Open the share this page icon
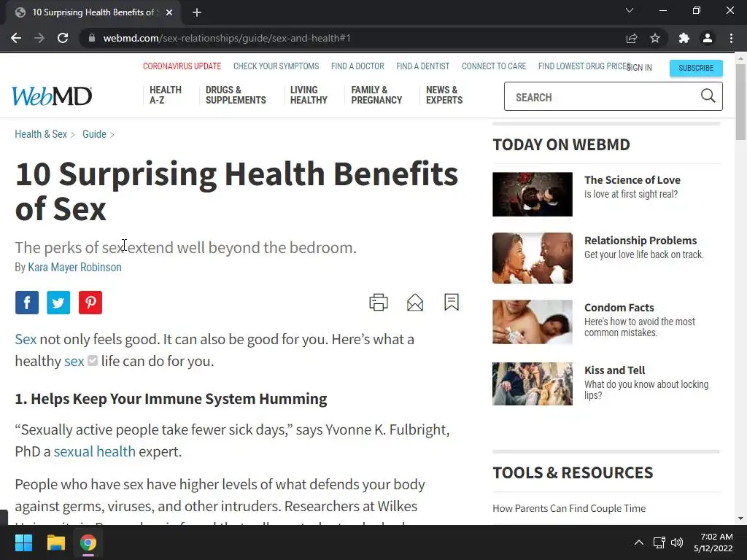This screenshot has width=747, height=560. tap(631, 38)
